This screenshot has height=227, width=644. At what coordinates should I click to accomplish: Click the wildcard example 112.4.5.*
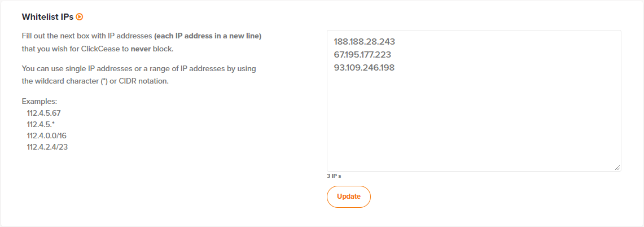click(41, 124)
